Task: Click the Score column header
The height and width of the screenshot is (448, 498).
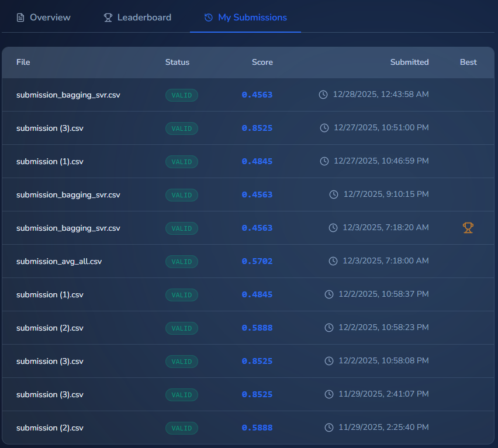Action: coord(262,62)
